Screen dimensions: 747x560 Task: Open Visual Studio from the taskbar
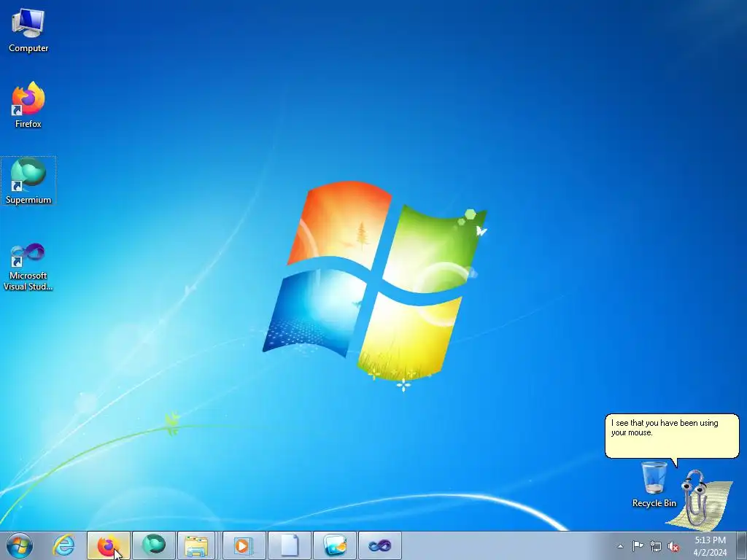point(380,545)
